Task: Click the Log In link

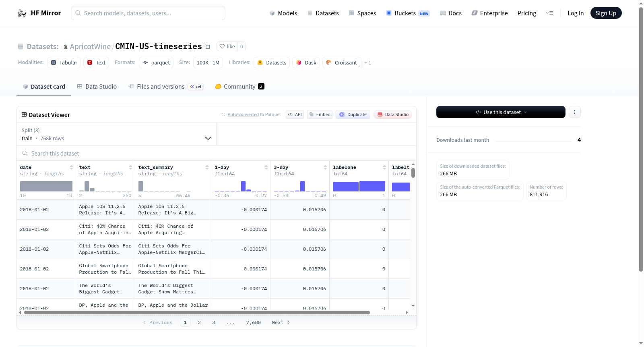Action: point(576,13)
